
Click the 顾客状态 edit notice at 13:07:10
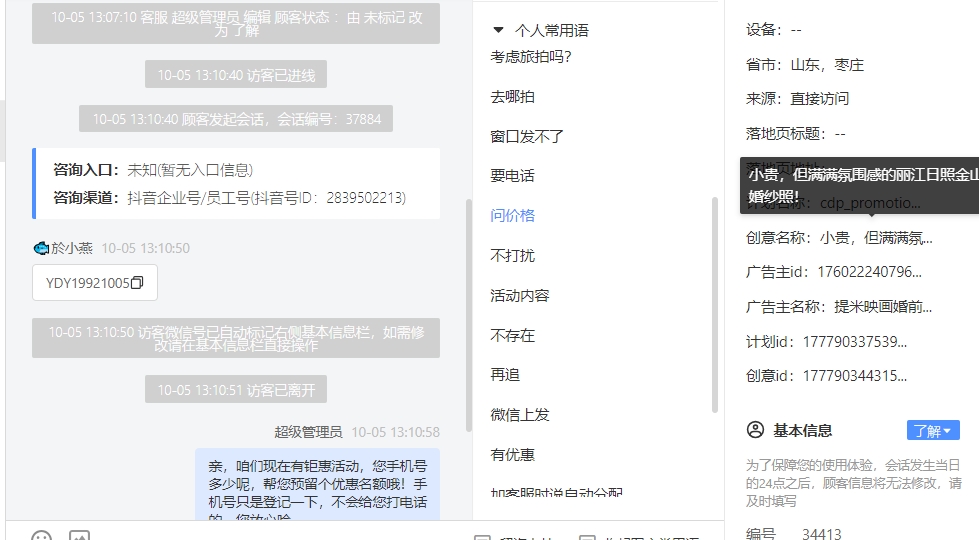(x=236, y=24)
